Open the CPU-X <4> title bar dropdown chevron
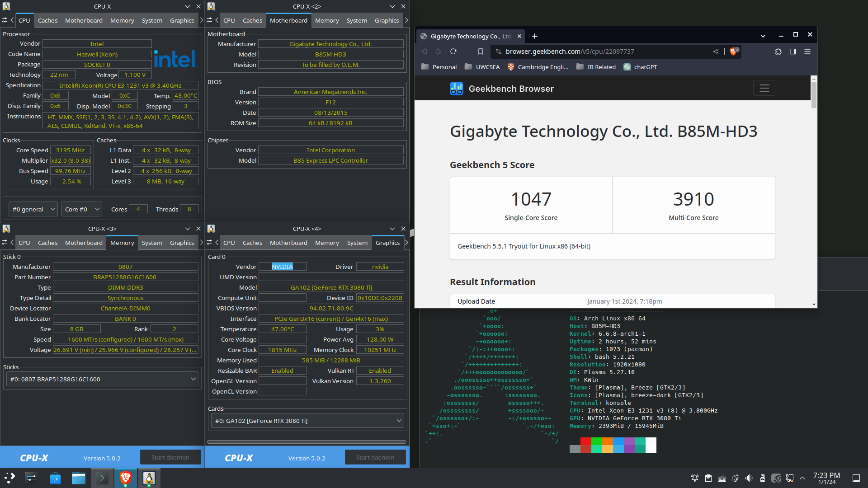The image size is (868, 488). click(x=392, y=229)
